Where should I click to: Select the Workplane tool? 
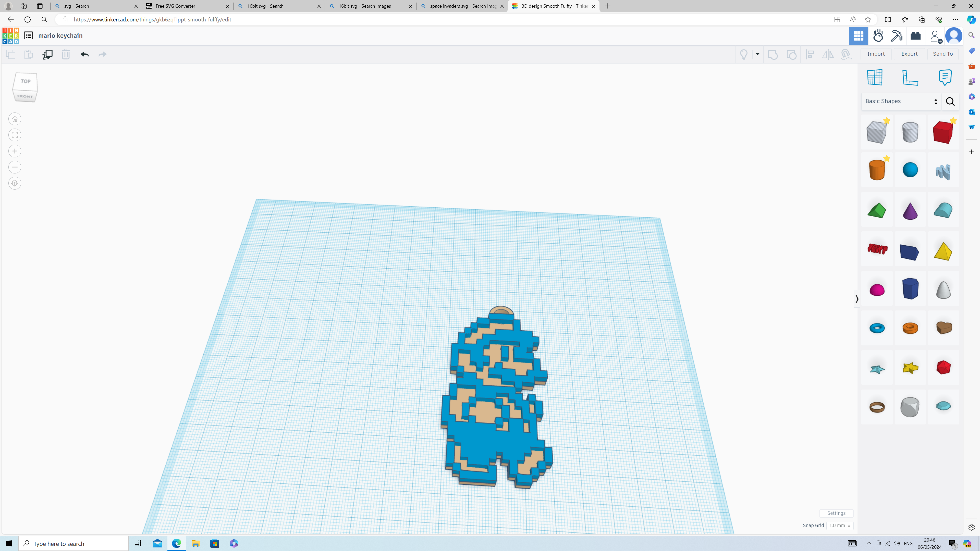(875, 77)
